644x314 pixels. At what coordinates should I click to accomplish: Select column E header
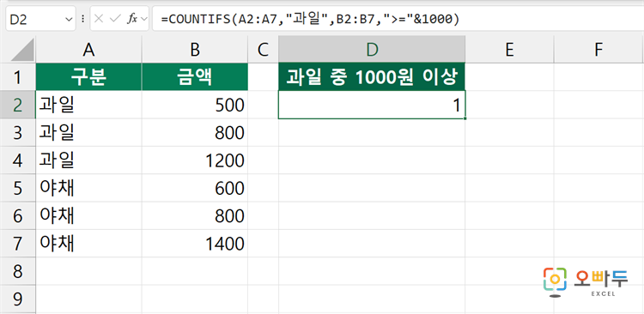point(509,50)
